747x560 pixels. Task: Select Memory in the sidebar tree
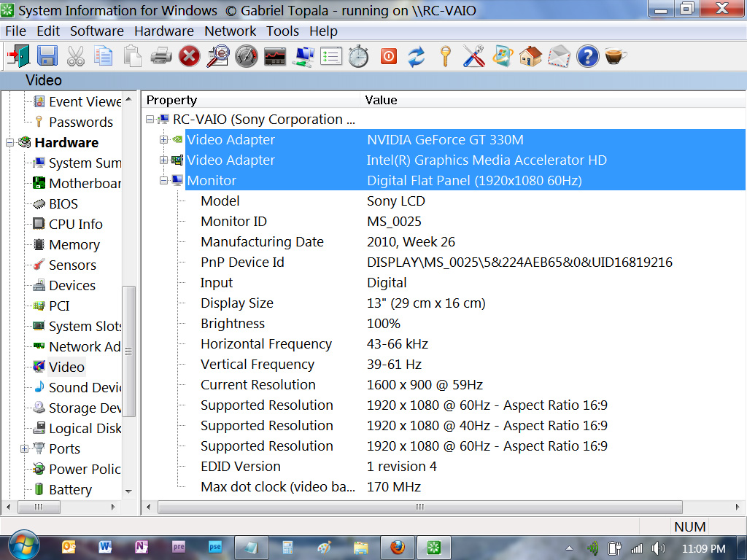(74, 245)
